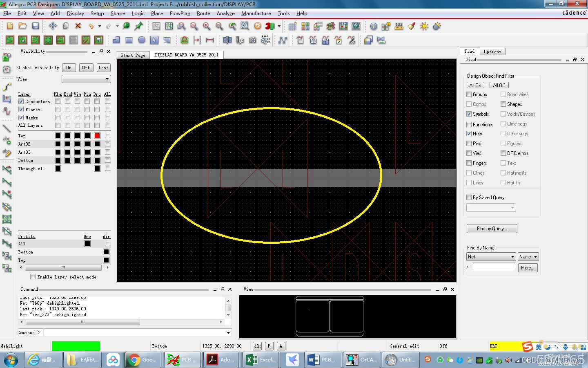Click the camera snapshot icon

coord(252,40)
